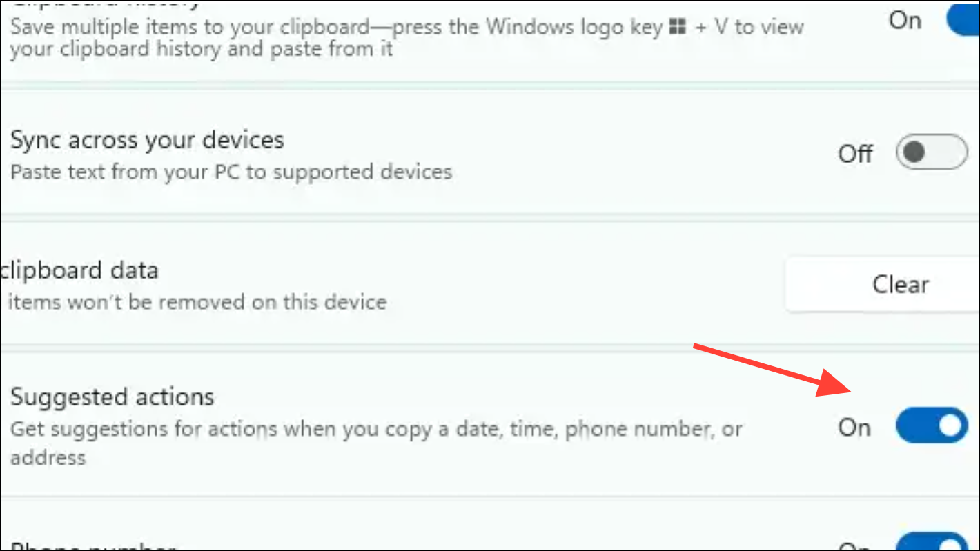Click the Off label beside Sync toggle
Viewport: 980px width, 551px height.
click(856, 153)
